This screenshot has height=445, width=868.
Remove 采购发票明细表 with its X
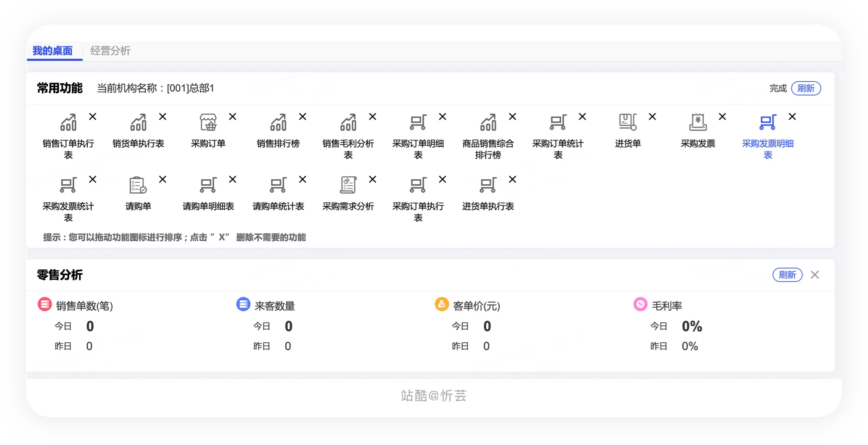792,117
